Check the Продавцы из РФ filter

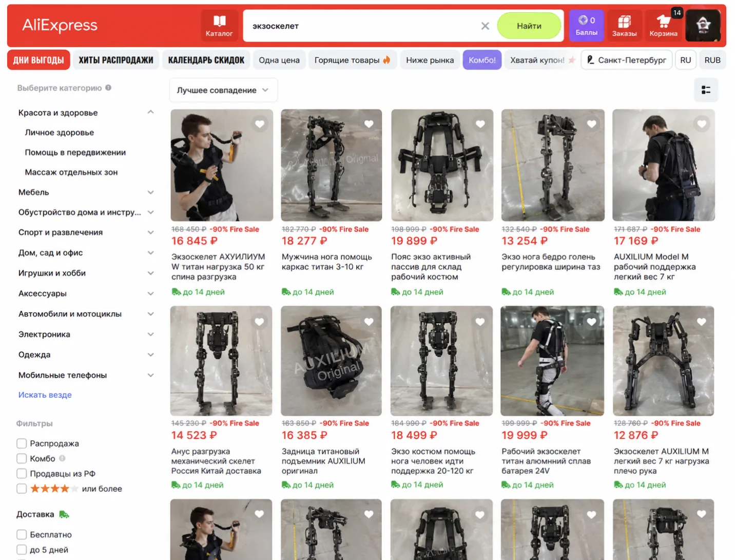pos(22,474)
